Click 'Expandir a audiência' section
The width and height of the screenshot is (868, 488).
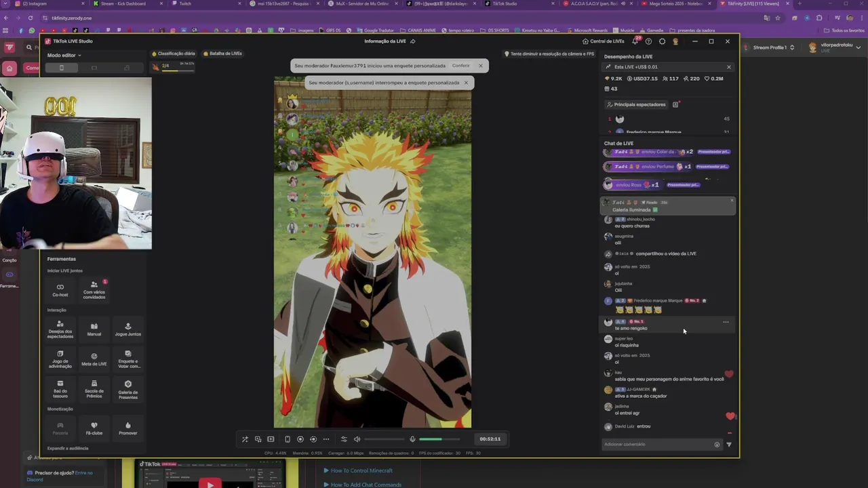[68, 449]
